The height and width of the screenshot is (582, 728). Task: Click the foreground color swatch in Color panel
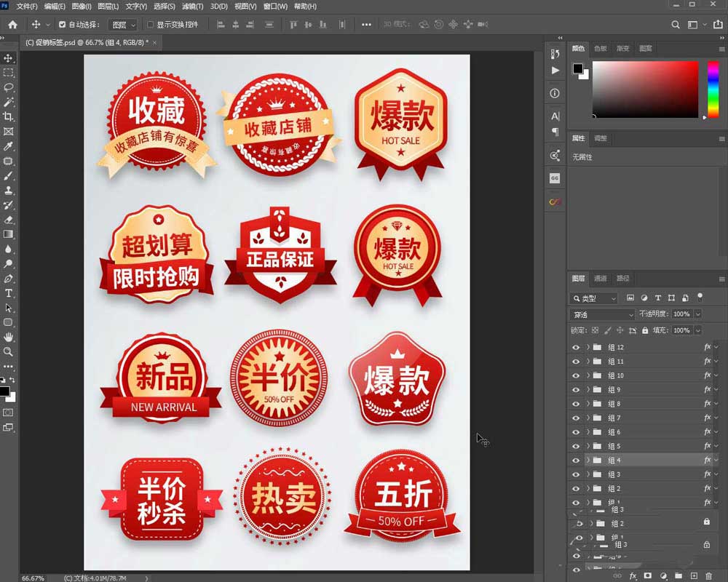[x=577, y=68]
